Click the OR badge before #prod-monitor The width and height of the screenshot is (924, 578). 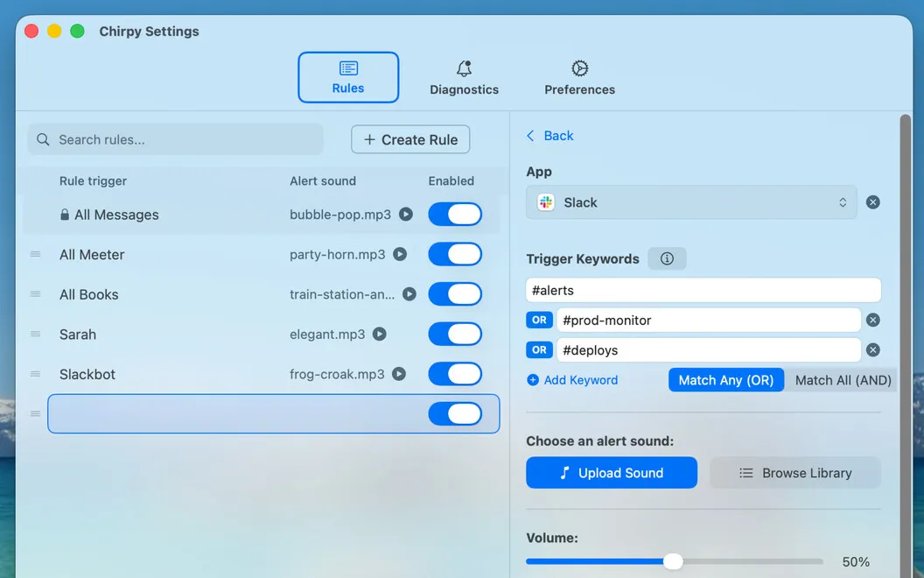point(539,320)
